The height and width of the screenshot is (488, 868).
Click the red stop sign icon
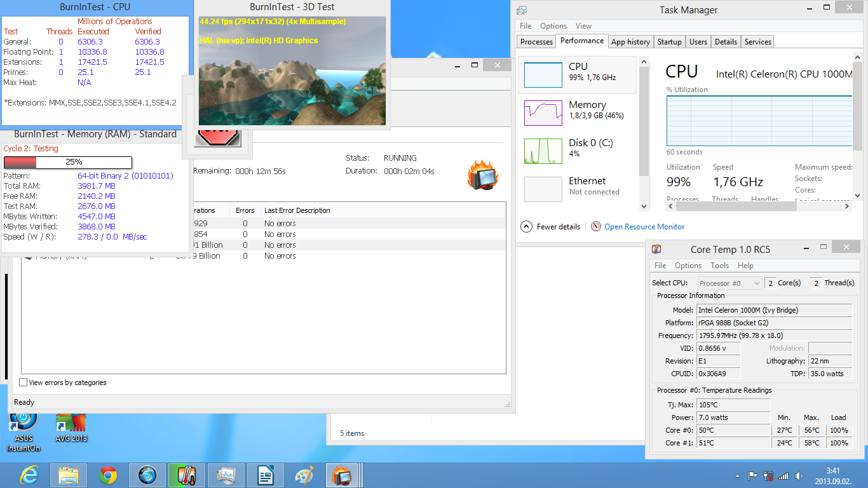[x=217, y=137]
